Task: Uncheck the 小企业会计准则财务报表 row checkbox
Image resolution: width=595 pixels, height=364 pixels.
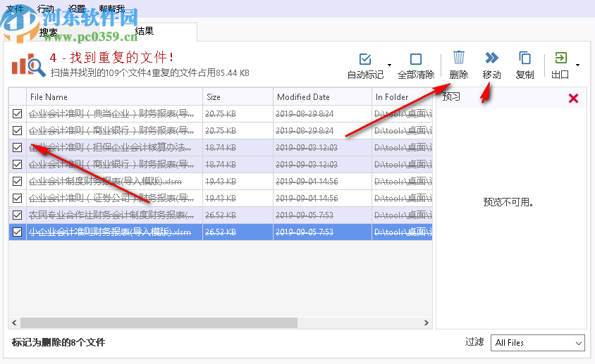Action: click(x=17, y=232)
